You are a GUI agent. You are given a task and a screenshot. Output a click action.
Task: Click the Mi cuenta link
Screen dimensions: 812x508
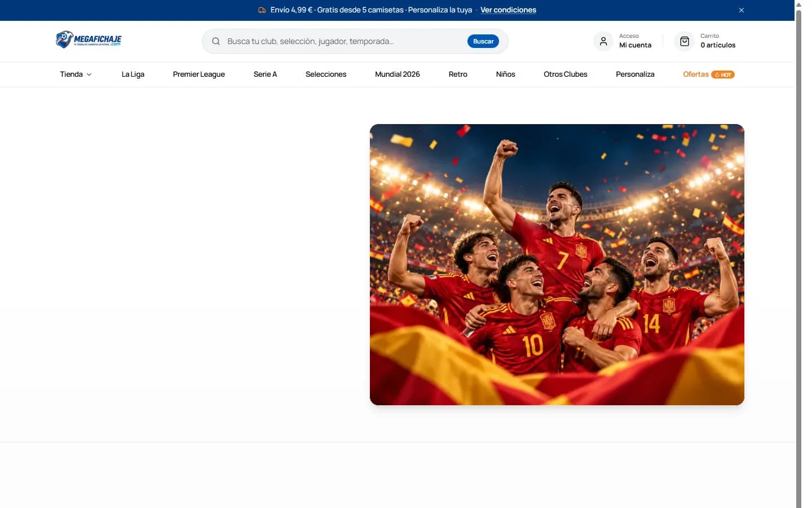[x=636, y=45]
